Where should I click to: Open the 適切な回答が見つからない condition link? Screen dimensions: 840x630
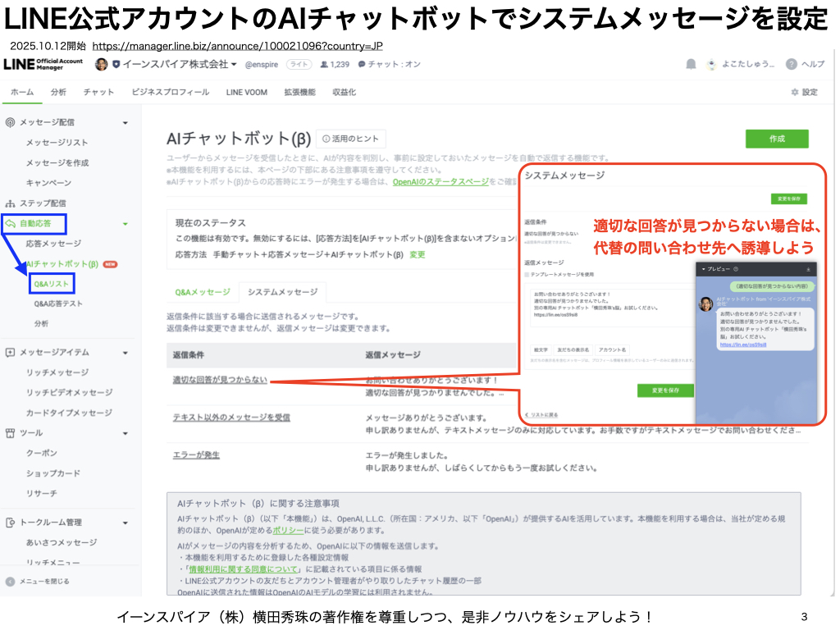[x=220, y=380]
